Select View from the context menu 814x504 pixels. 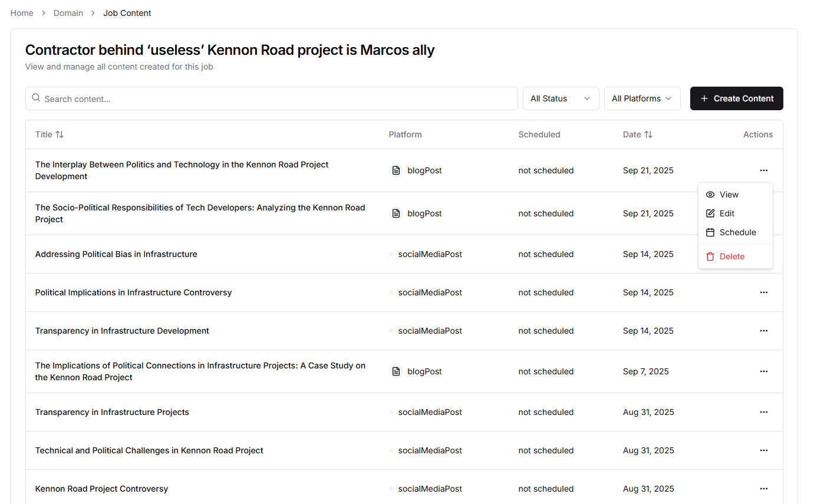(729, 195)
